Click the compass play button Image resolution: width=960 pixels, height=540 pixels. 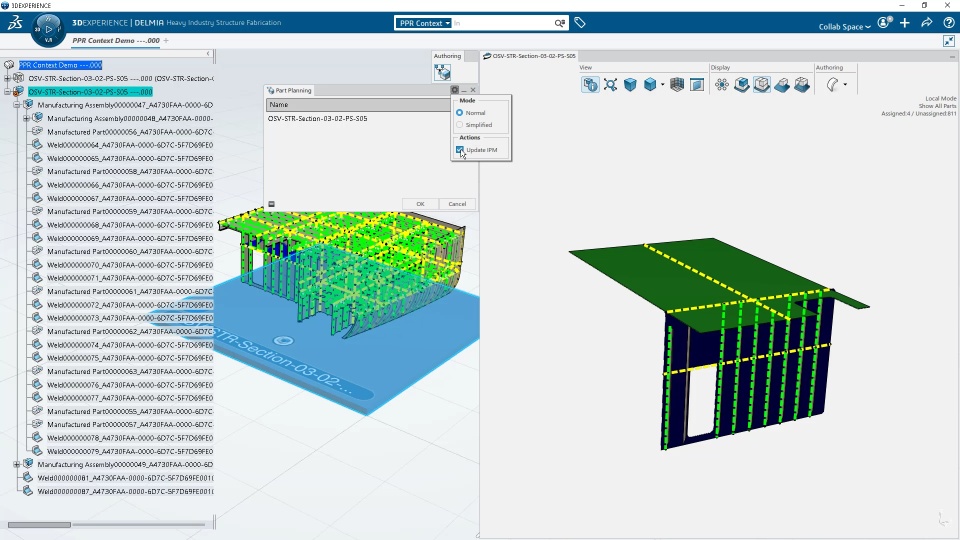(x=48, y=29)
